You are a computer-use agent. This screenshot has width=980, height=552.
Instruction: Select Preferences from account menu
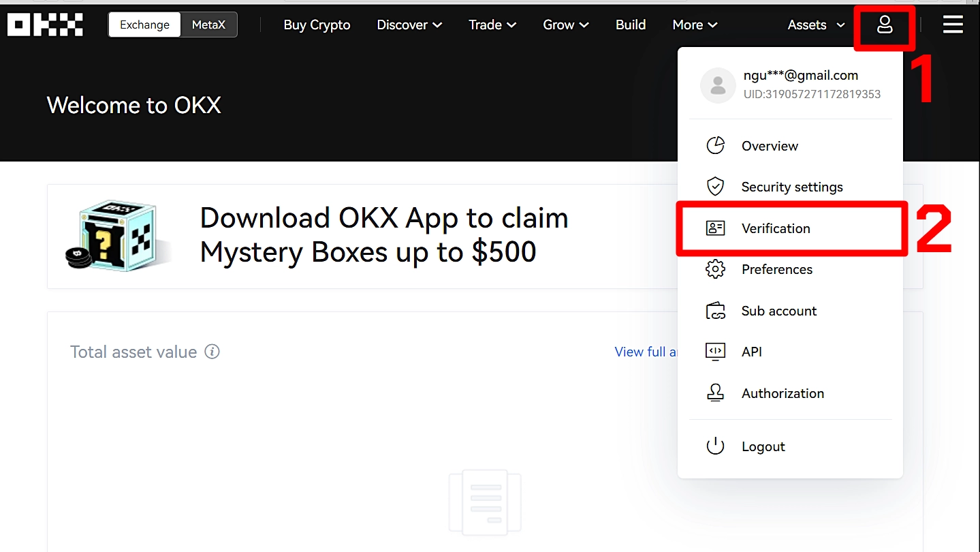coord(790,269)
